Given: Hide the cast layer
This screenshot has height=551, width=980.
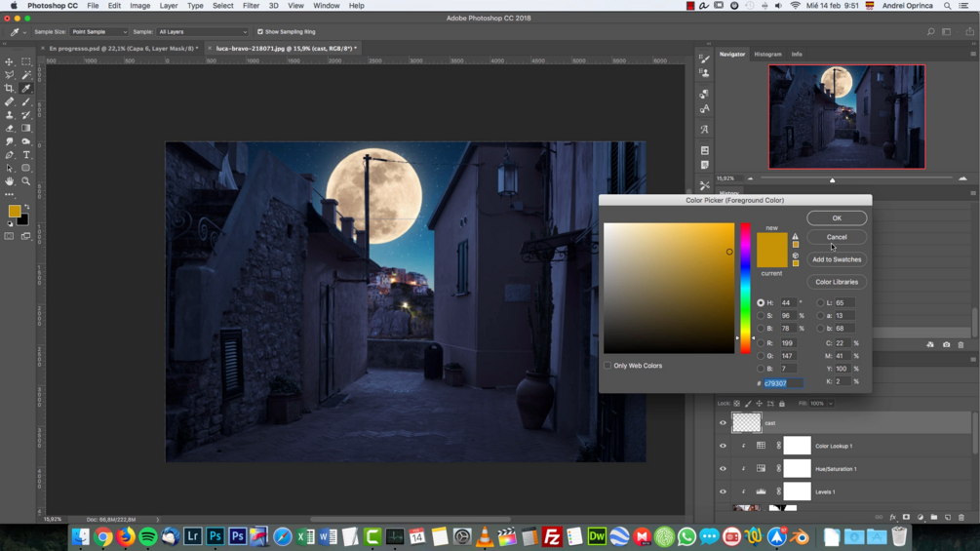Looking at the screenshot, I should pos(724,423).
